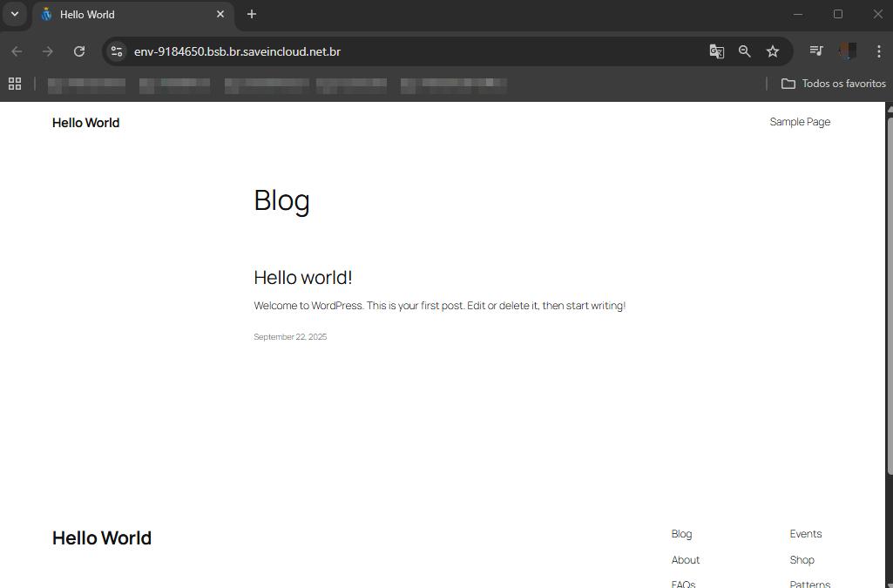Click the browser back arrow
Image resolution: width=893 pixels, height=588 pixels.
tap(17, 51)
